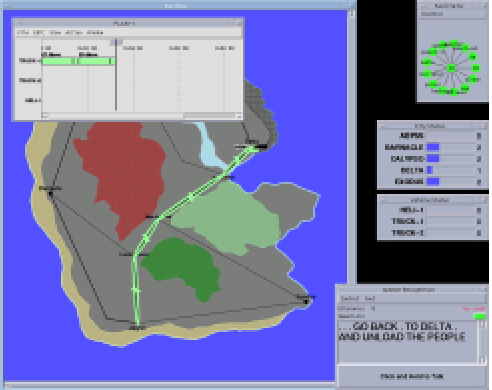This screenshot has height=390, width=492.
Task: Open the window menu button of the plan window
Action: tap(19, 23)
